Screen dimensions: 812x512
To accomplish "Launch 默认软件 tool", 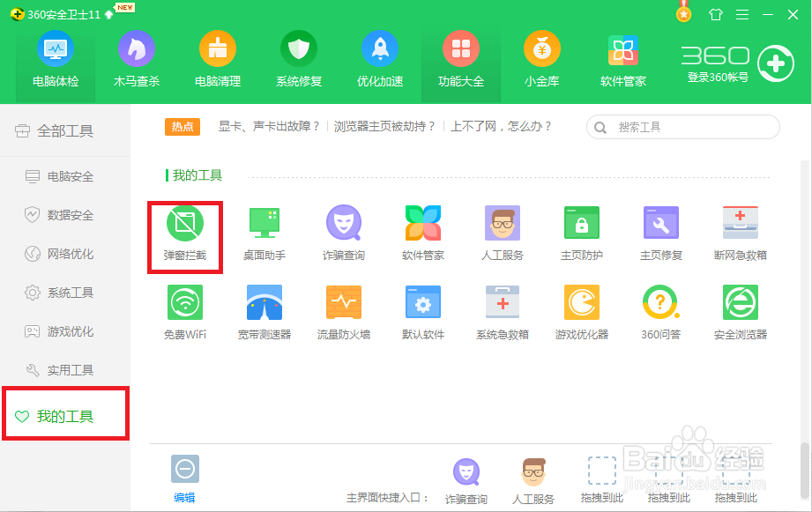I will [423, 313].
